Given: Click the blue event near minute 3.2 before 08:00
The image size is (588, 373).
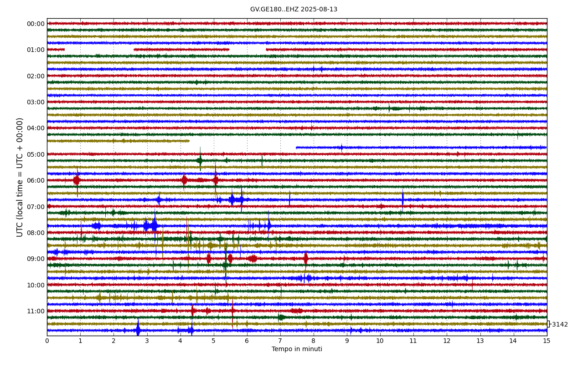Looking at the screenshot, I should point(154,225).
